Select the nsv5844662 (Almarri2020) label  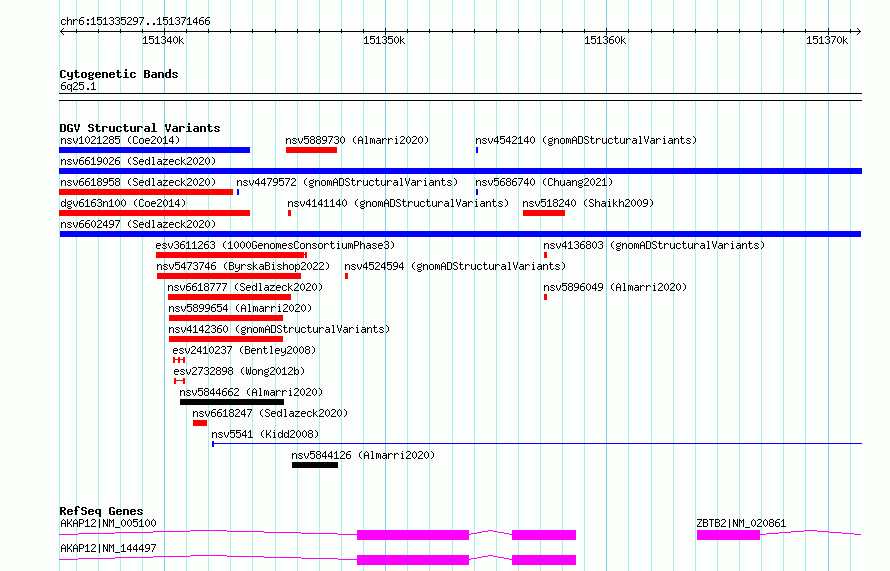pyautogui.click(x=251, y=392)
